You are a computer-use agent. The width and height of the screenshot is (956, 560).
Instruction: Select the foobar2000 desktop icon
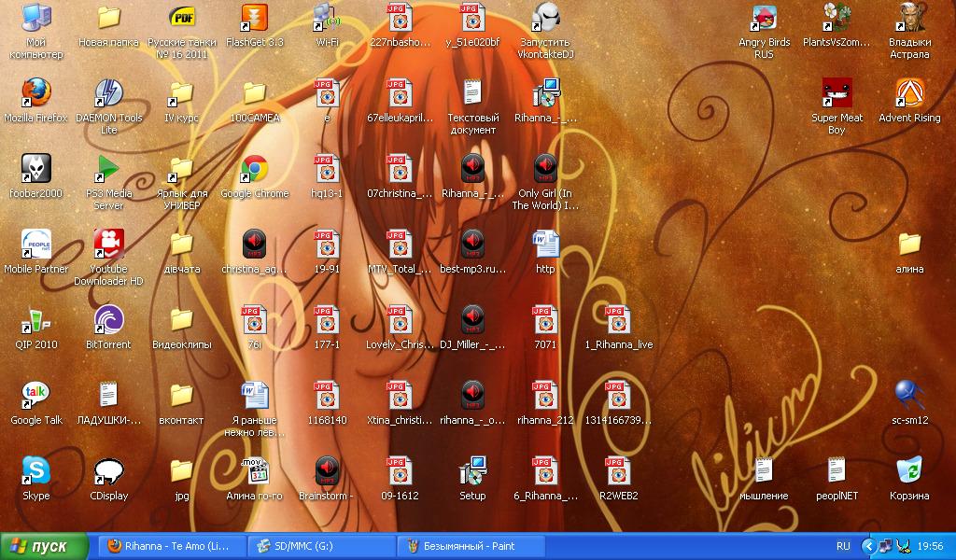tap(36, 169)
